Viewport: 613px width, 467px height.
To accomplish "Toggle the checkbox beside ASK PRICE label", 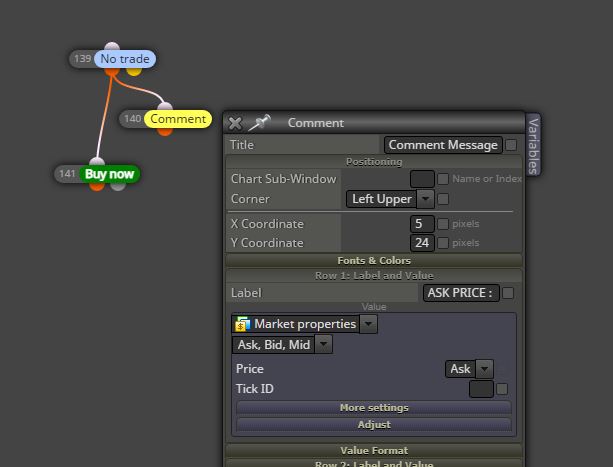I will (508, 293).
